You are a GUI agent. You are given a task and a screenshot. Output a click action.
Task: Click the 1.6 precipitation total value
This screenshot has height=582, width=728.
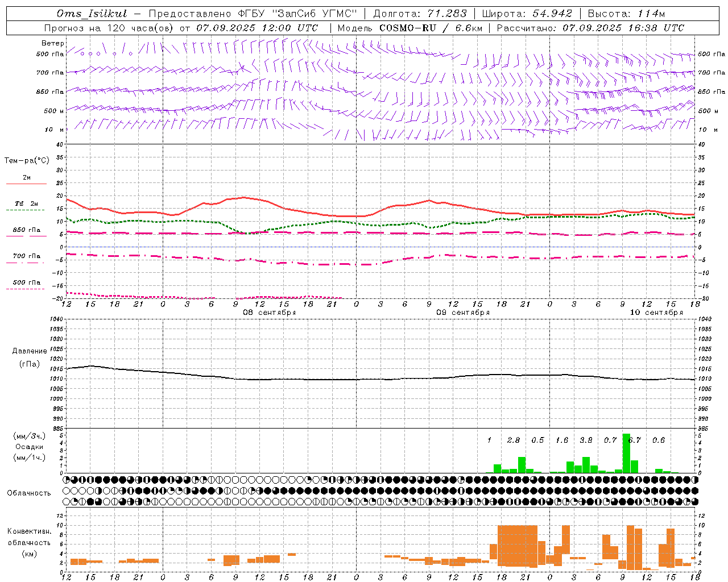(x=562, y=440)
